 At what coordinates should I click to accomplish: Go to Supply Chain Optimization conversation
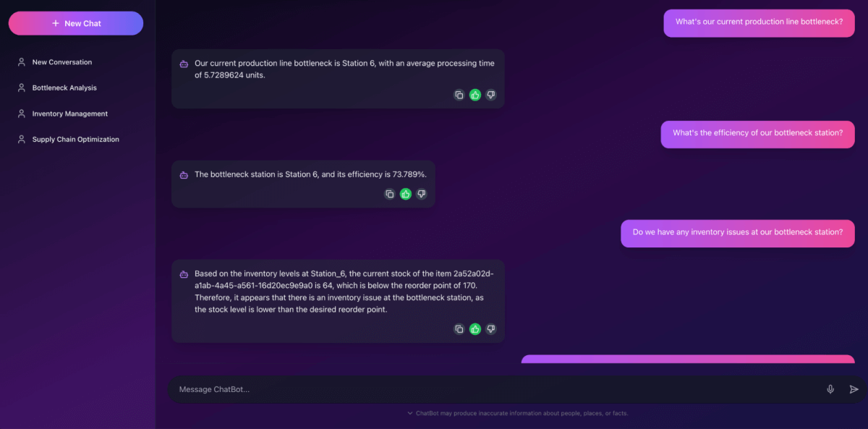[75, 139]
